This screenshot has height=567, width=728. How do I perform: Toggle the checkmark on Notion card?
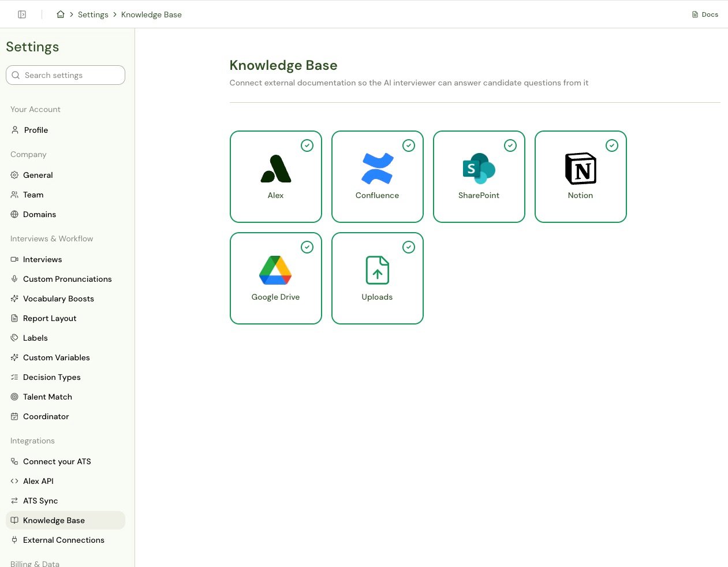point(612,146)
